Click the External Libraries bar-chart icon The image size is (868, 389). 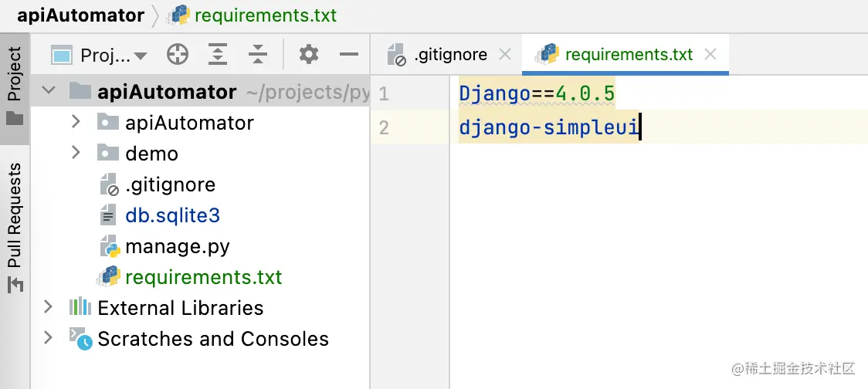click(80, 306)
